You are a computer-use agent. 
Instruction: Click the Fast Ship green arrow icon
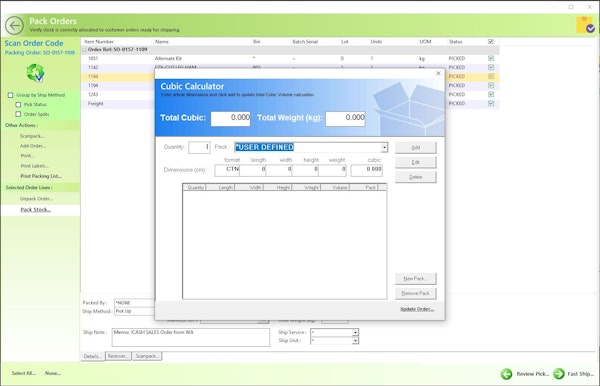point(559,374)
